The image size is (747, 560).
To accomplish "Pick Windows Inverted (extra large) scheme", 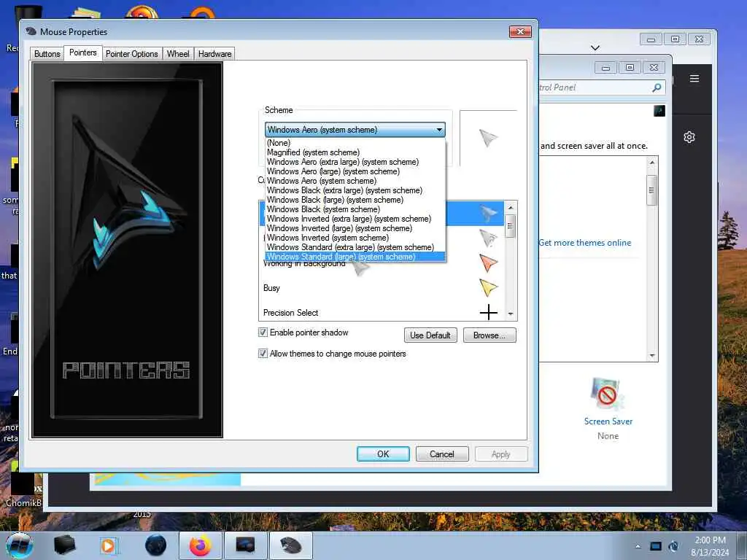I will (x=355, y=219).
